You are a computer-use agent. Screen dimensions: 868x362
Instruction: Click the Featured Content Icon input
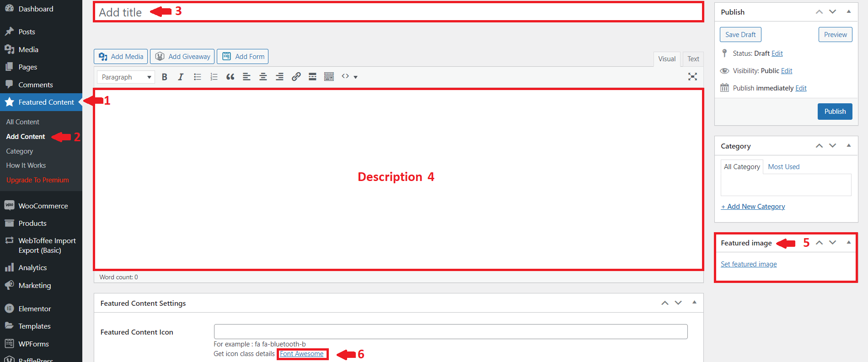coord(450,331)
